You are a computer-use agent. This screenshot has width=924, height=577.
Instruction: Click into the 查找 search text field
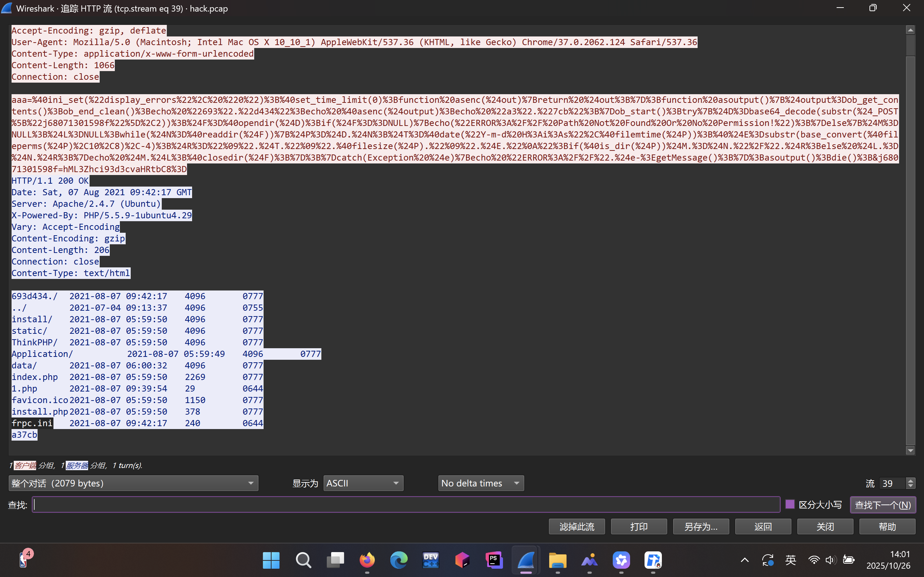[406, 504]
